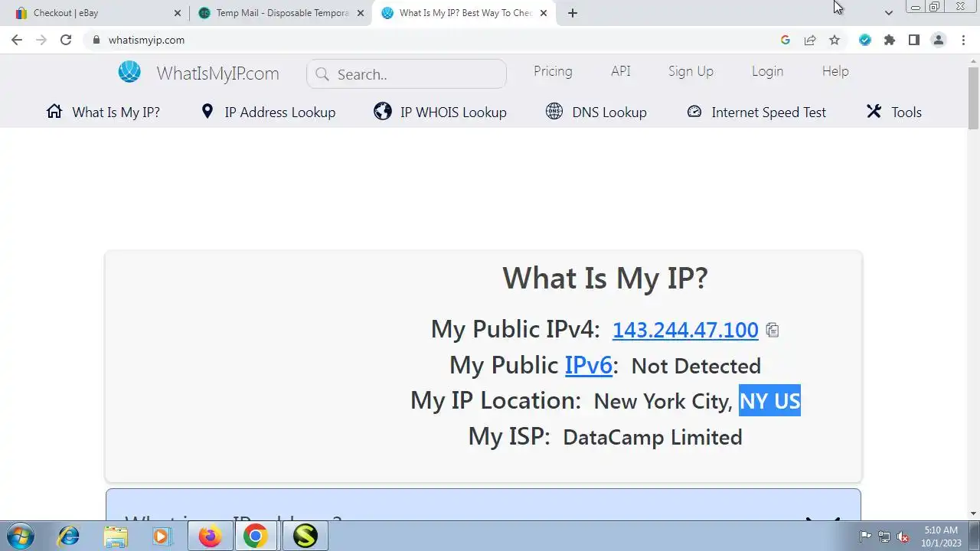Image resolution: width=980 pixels, height=551 pixels.
Task: Open the Chrome profile avatar
Action: click(939, 40)
